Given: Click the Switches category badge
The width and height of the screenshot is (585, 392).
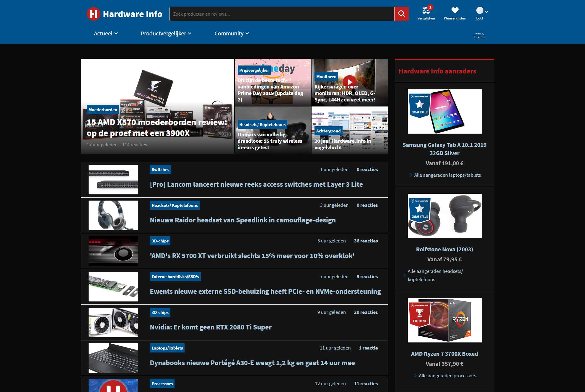Looking at the screenshot, I should (x=160, y=170).
